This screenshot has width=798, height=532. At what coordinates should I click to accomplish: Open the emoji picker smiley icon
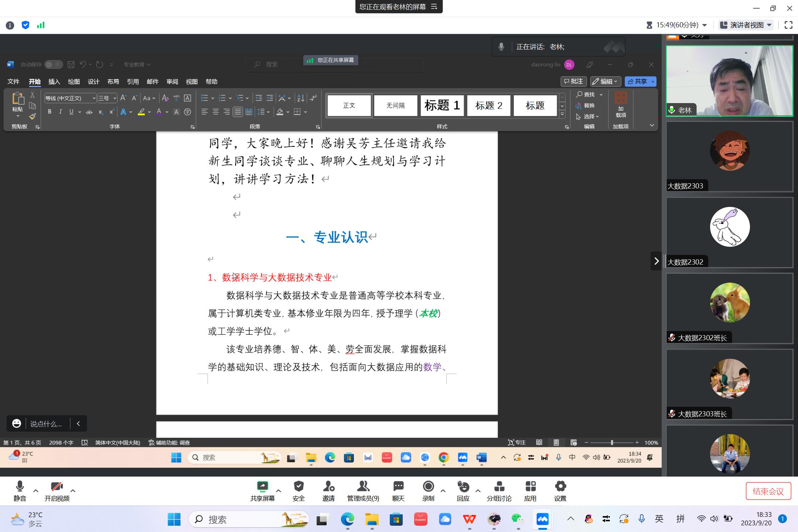pos(17,423)
